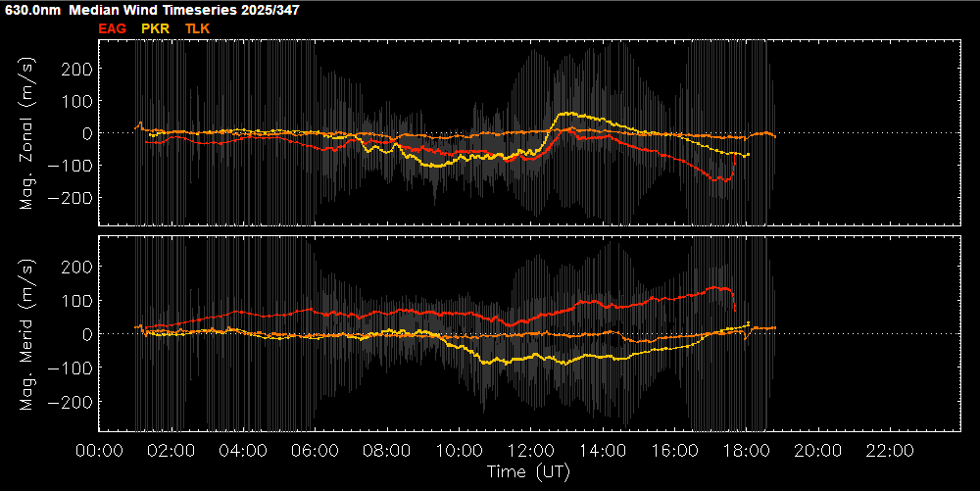This screenshot has width=980, height=491.
Task: Click the Time (UT) axis title
Action: coord(528,471)
